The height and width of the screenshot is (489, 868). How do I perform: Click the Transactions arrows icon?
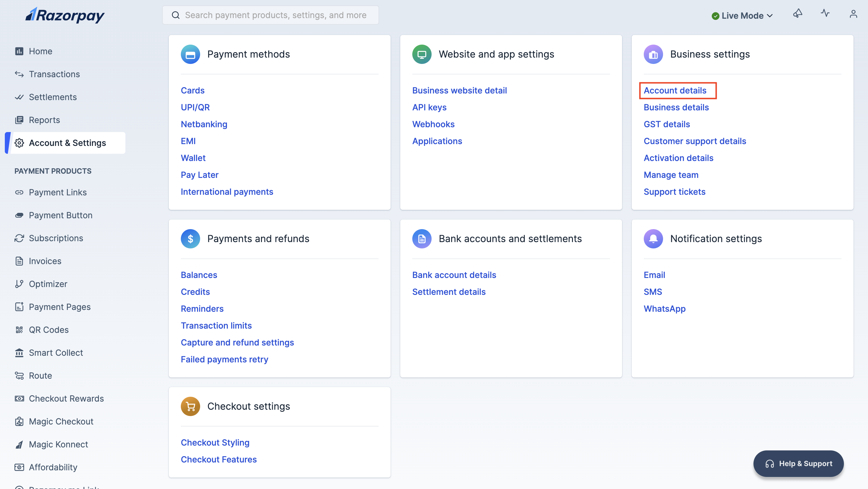pyautogui.click(x=19, y=74)
